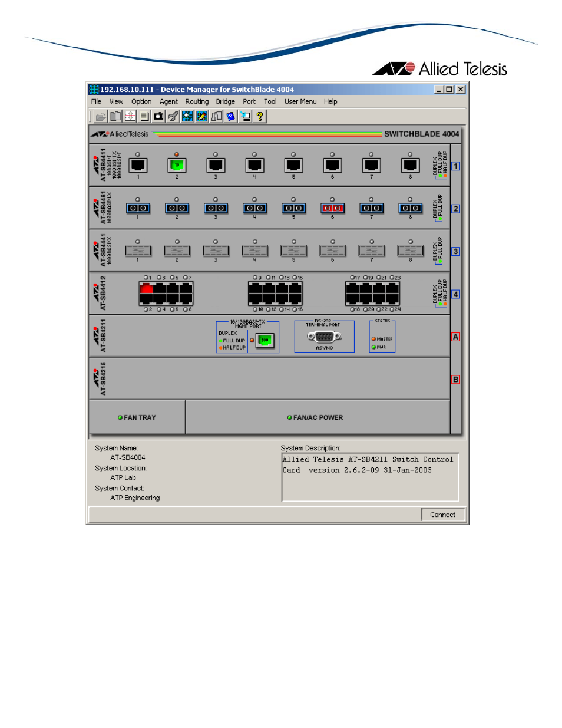Select fiber port 4 on AT-SB4461 card

click(254, 208)
